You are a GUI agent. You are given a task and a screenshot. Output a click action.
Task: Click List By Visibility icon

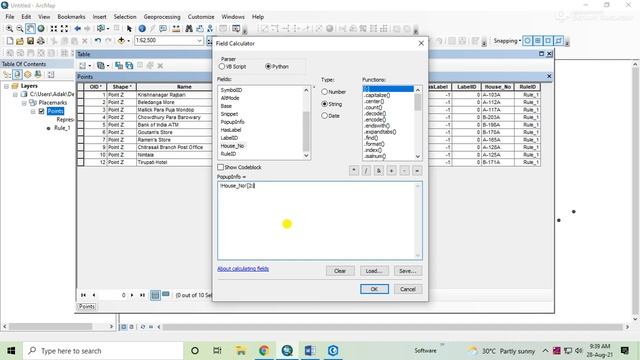(x=27, y=74)
